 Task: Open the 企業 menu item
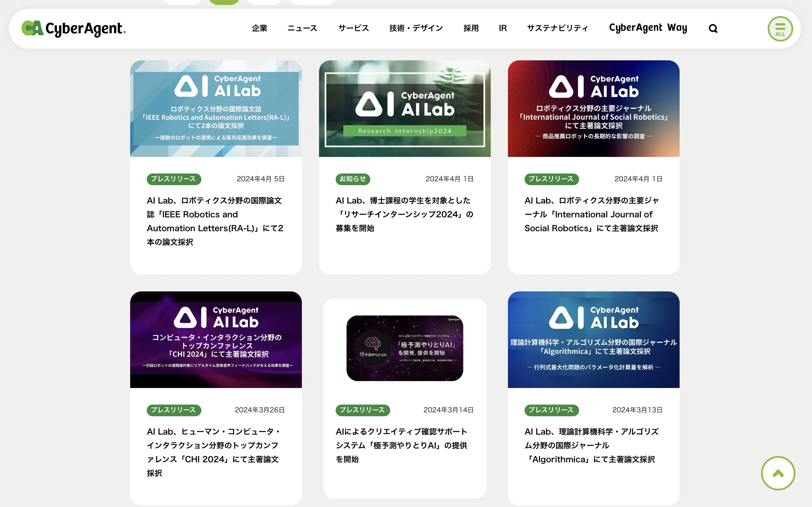click(259, 28)
